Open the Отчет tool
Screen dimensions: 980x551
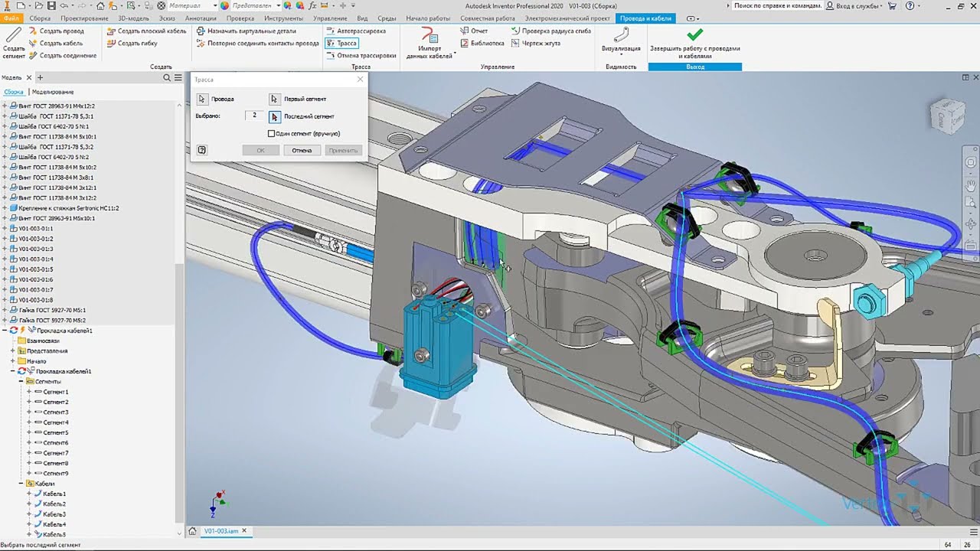click(474, 31)
